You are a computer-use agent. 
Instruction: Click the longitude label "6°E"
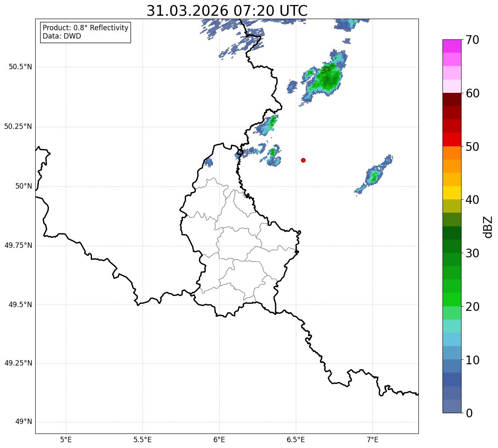219,439
